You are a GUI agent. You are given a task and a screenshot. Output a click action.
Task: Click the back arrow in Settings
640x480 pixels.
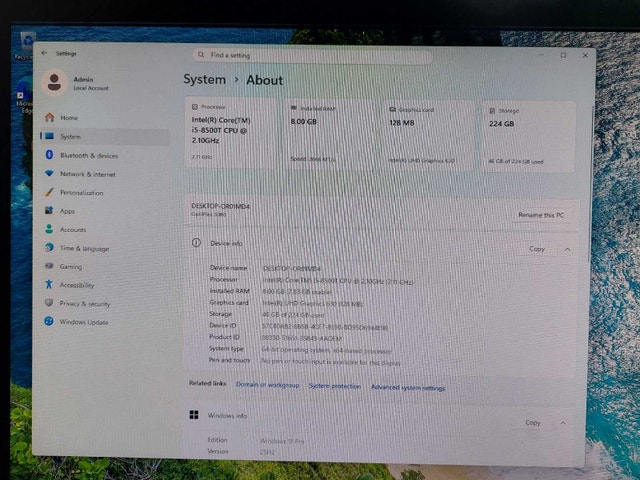[44, 53]
